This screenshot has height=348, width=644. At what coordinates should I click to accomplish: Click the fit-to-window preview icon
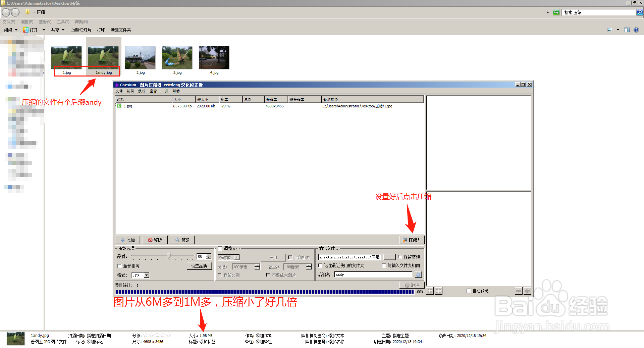[x=430, y=291]
